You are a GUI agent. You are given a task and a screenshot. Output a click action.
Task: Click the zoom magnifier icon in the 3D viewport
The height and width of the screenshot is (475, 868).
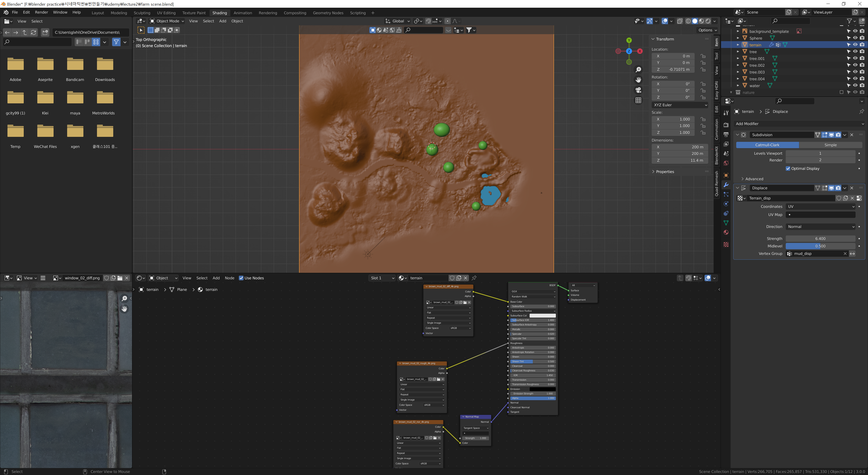click(638, 70)
